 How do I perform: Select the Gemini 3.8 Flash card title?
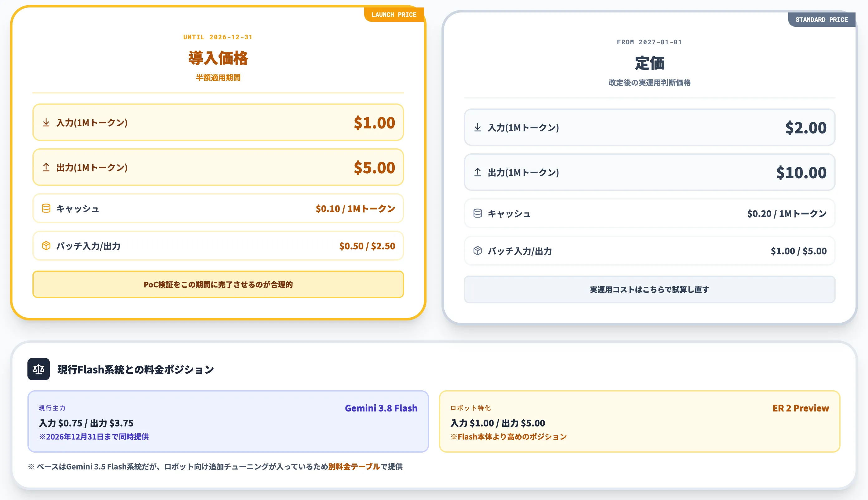click(x=381, y=408)
